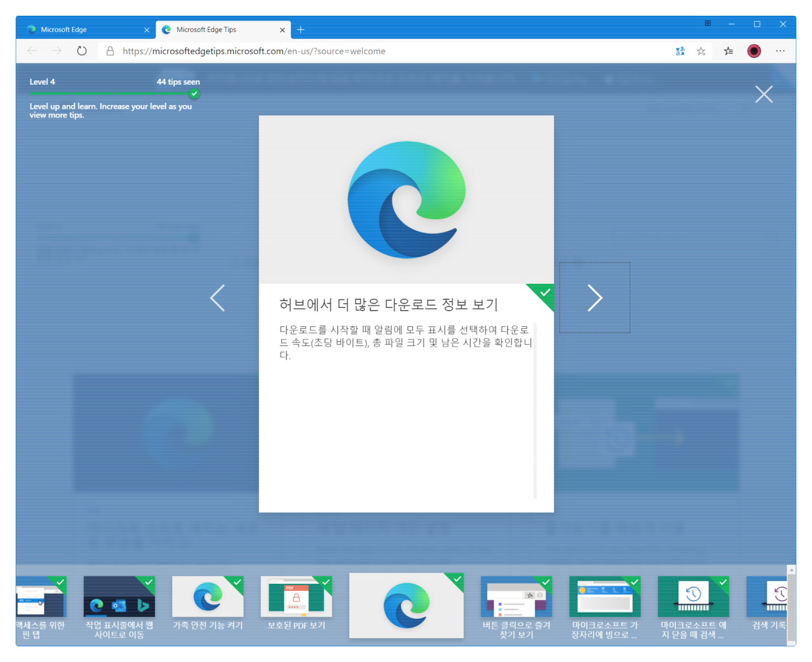812x662 pixels.
Task: Add this page to favorites
Action: [x=701, y=51]
